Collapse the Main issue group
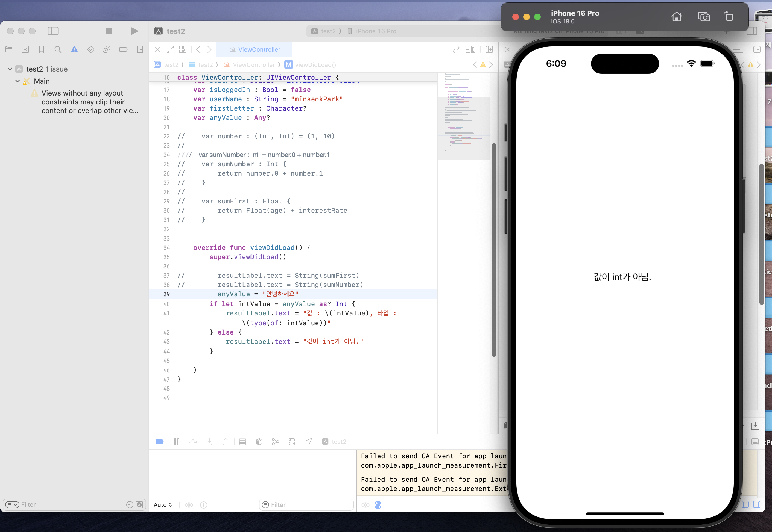Screen dimensions: 772x532 tap(18, 81)
